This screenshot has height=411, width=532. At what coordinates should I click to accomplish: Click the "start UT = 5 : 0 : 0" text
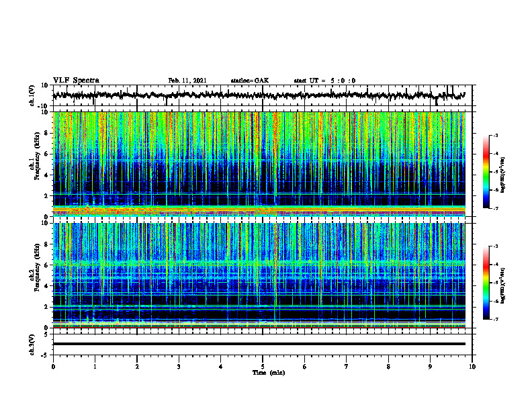coord(324,81)
